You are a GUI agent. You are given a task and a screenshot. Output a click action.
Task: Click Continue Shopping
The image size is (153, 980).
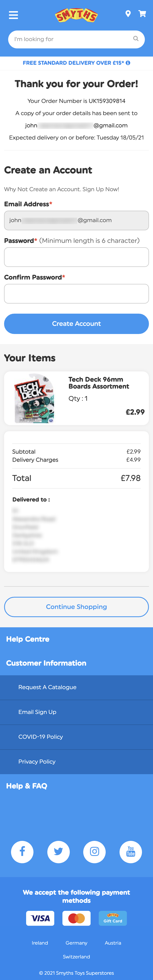click(x=76, y=607)
